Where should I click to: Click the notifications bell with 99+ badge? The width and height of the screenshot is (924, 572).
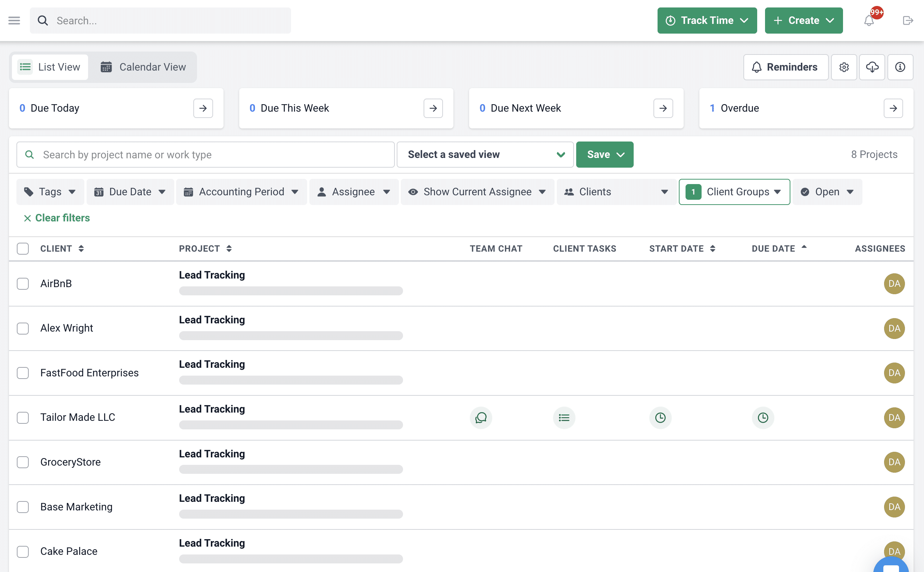tap(869, 21)
